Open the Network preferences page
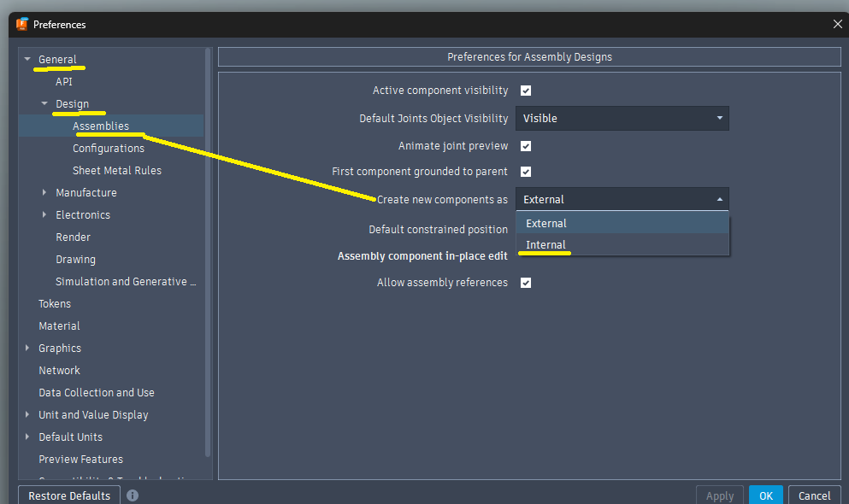The image size is (849, 504). click(59, 370)
